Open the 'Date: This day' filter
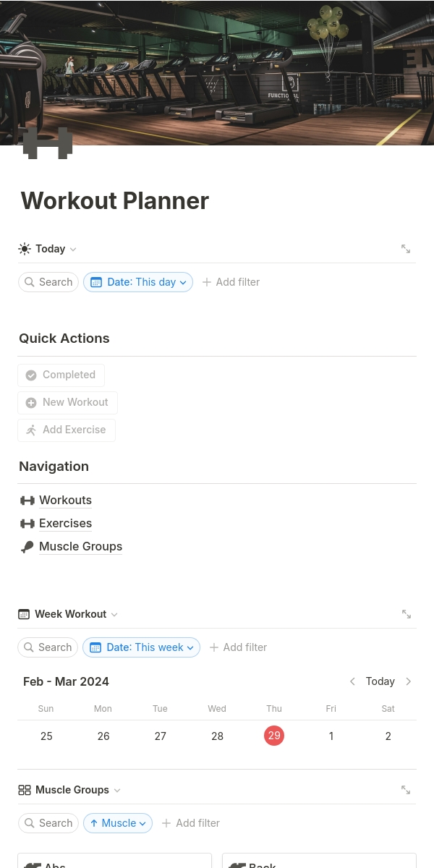The height and width of the screenshot is (868, 434). (138, 282)
